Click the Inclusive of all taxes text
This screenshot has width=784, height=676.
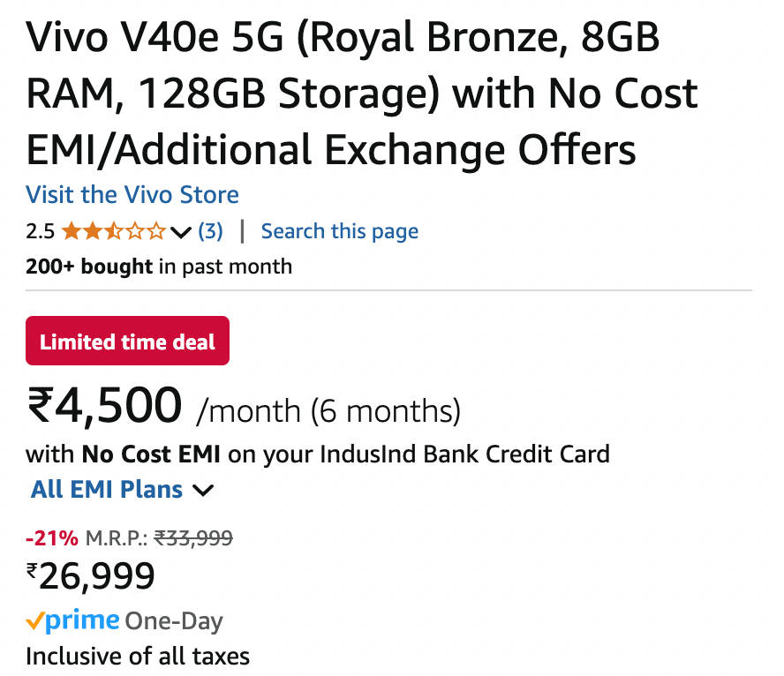click(x=138, y=657)
